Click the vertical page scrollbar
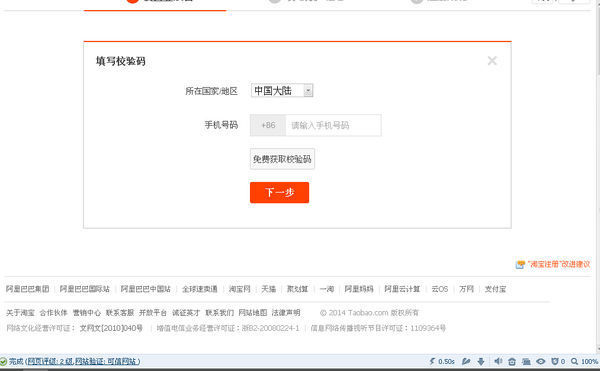 pos(598,176)
